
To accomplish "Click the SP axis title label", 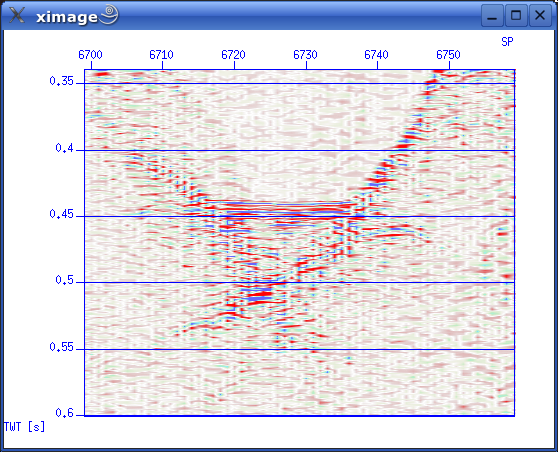I will click(507, 42).
